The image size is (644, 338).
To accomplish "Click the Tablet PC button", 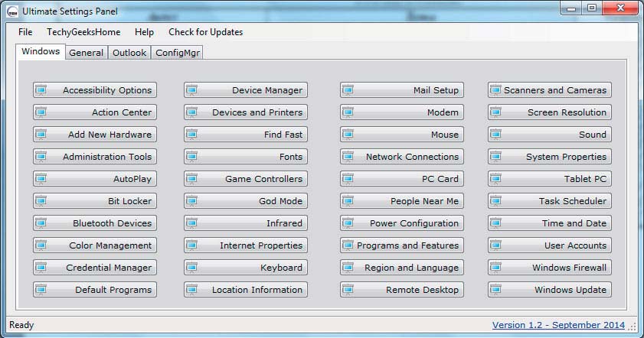I will click(550, 178).
